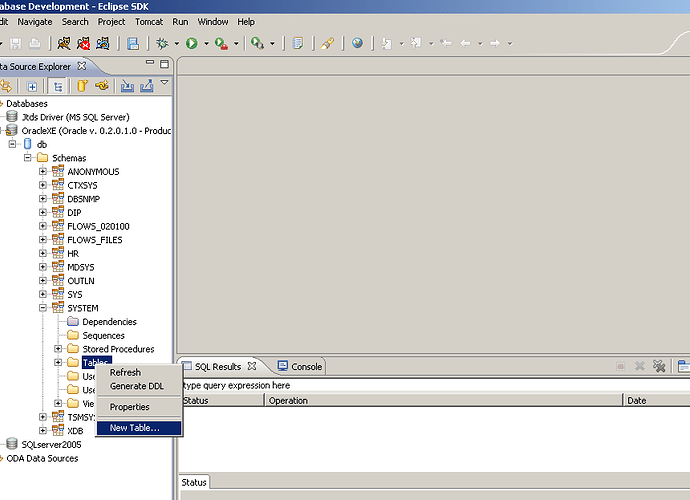Open the SQL scrapbook page icon
The width and height of the screenshot is (690, 500).
click(298, 43)
